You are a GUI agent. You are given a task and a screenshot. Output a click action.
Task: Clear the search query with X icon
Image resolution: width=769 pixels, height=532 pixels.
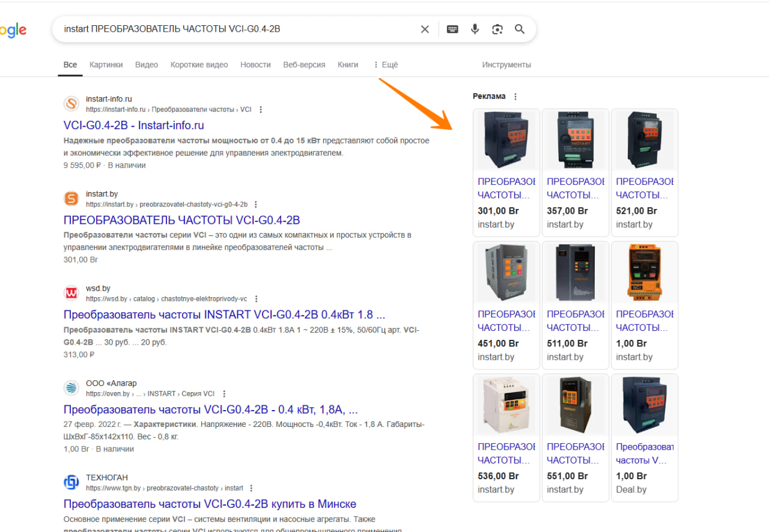425,29
